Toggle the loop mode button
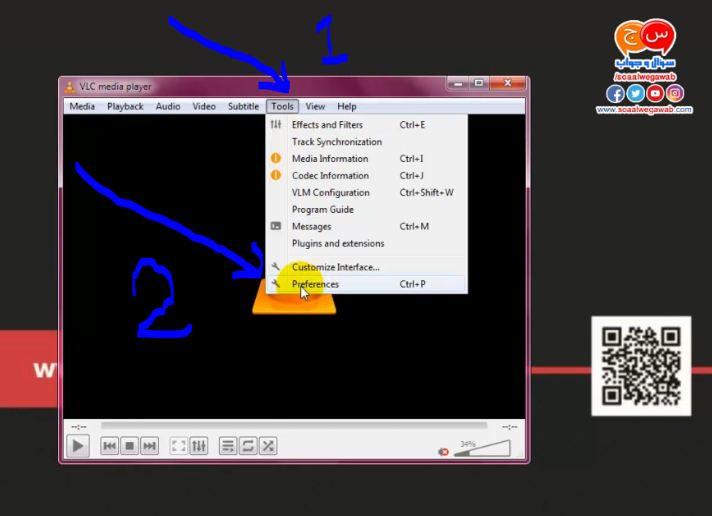712x516 pixels. (248, 446)
